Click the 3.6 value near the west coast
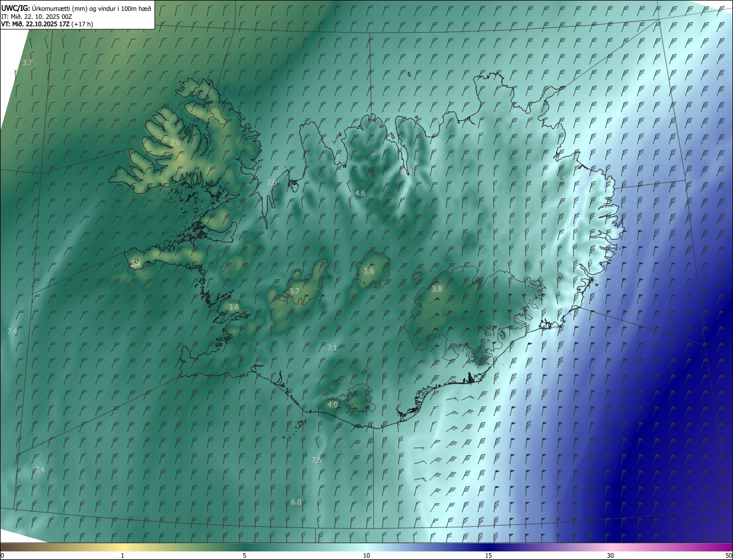The image size is (733, 560). [234, 307]
